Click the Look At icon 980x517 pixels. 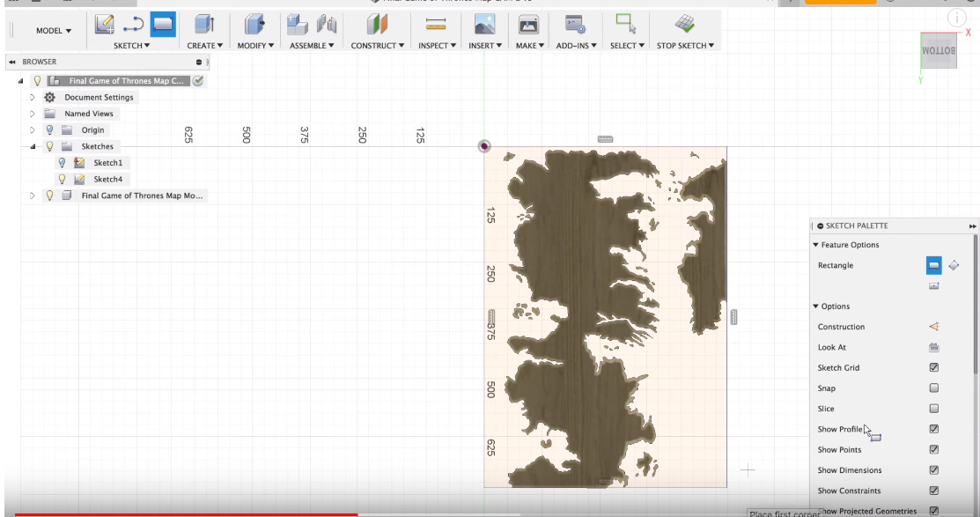[x=933, y=347]
